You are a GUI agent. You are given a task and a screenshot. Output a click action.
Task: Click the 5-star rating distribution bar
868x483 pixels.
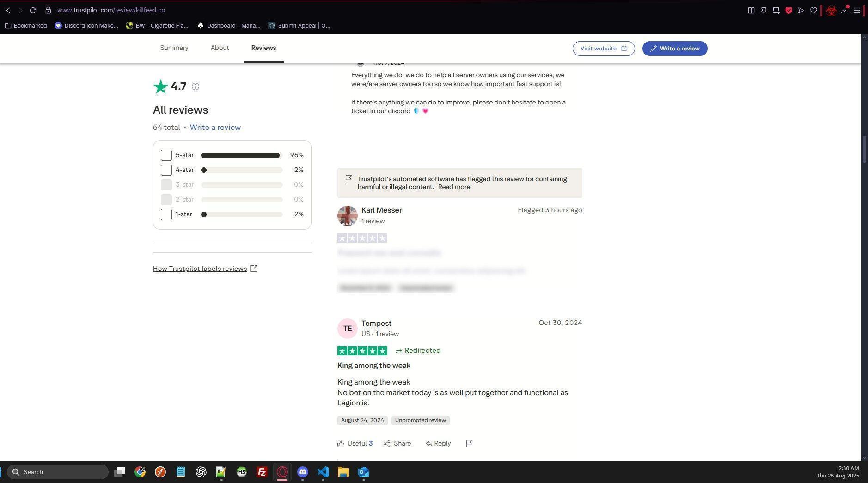242,155
